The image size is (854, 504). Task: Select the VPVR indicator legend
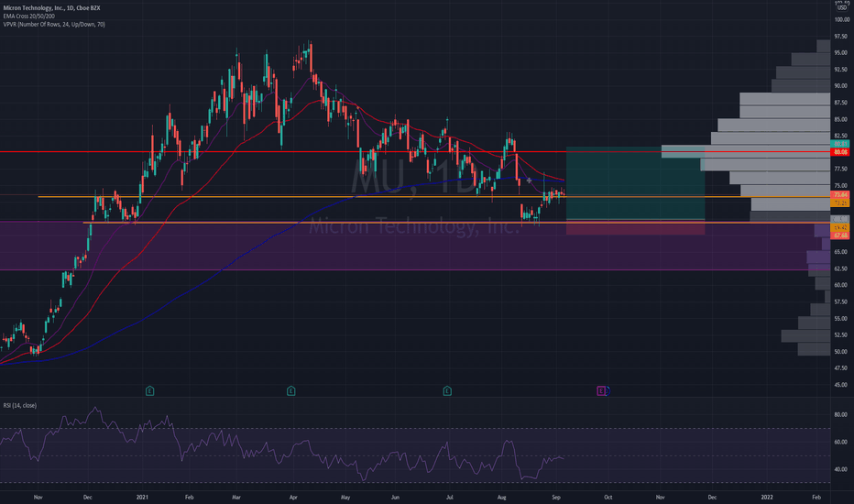click(x=54, y=25)
